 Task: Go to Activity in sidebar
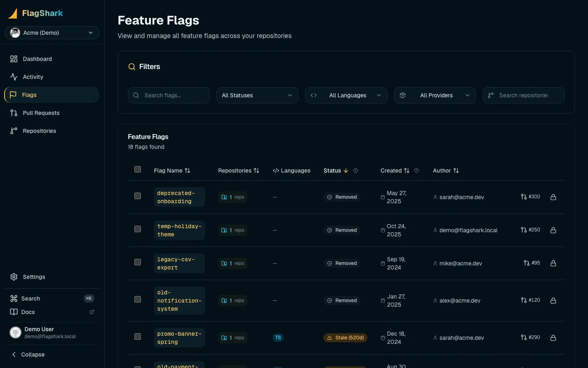[x=51, y=77]
